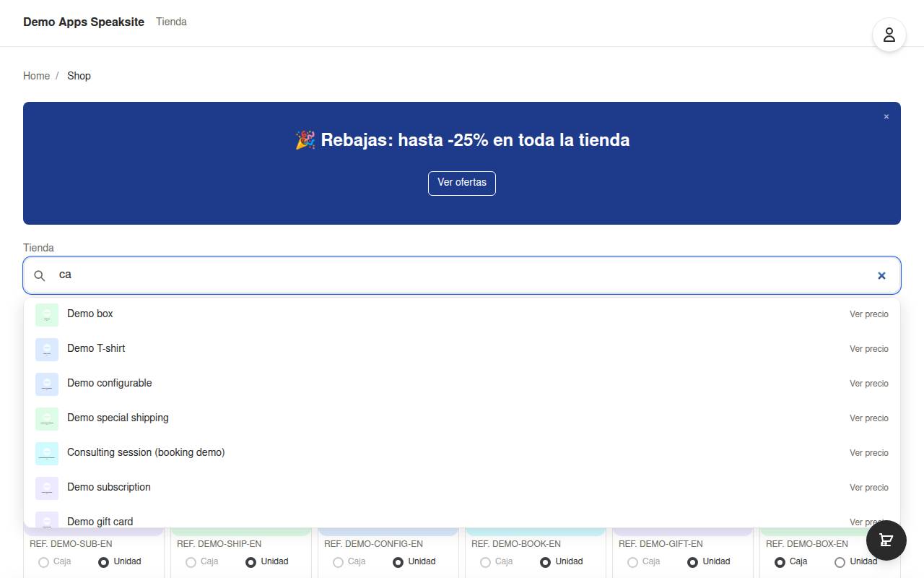Screen dimensions: 924x578
Task: Click the Ver ofertas button
Action: click(x=462, y=183)
